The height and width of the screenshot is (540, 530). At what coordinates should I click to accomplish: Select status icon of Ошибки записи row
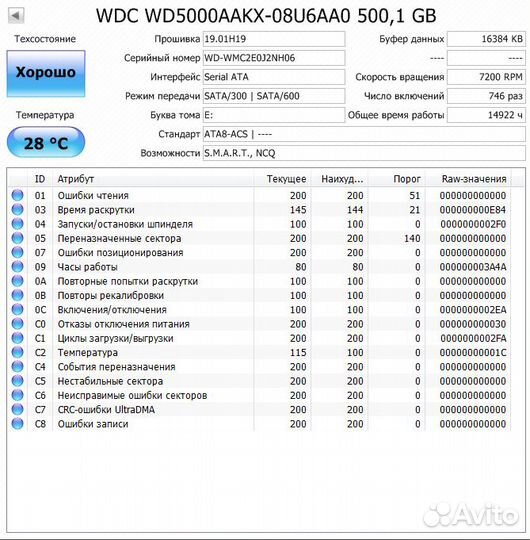tap(18, 424)
